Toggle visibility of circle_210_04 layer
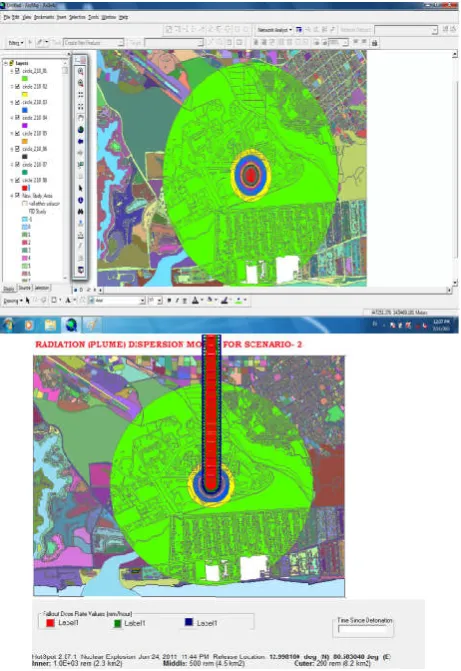This screenshot has height=671, width=461. [x=17, y=118]
